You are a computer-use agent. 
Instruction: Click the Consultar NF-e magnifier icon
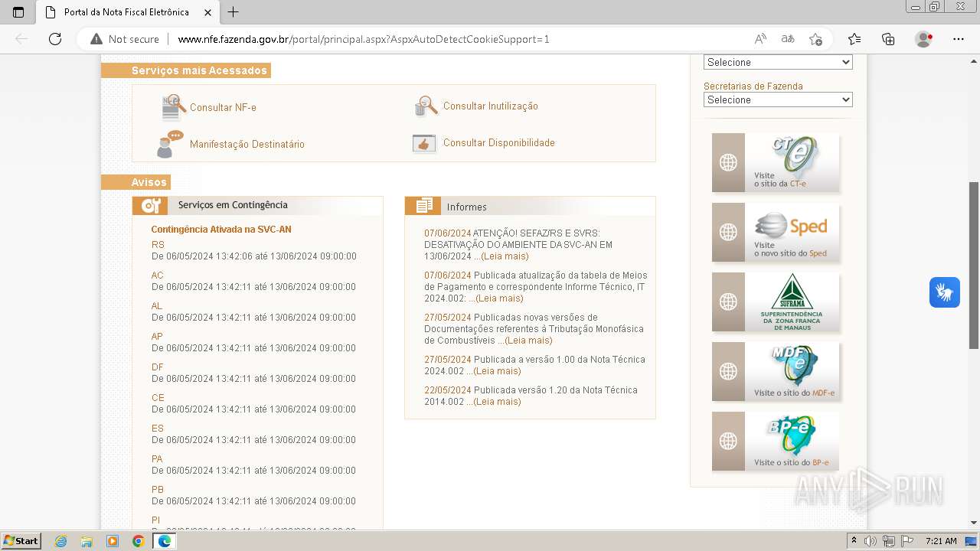174,107
